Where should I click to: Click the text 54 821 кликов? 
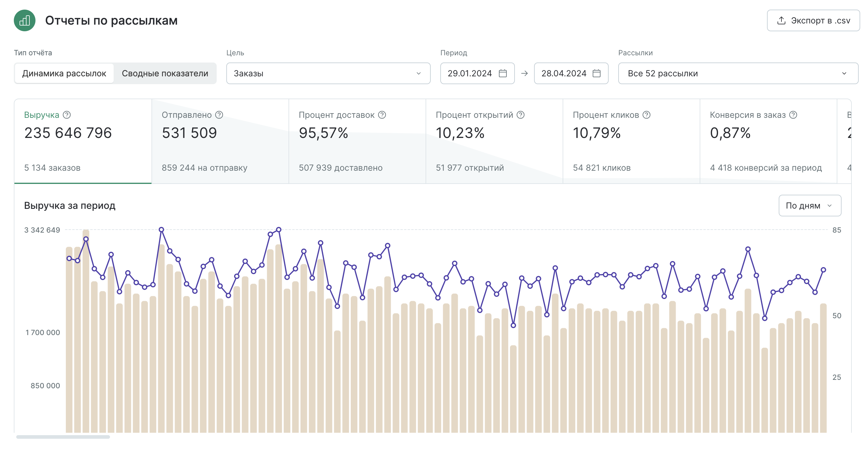[602, 168]
